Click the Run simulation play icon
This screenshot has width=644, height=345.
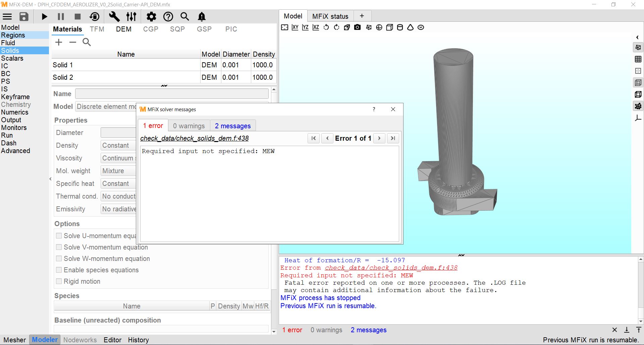tap(44, 17)
